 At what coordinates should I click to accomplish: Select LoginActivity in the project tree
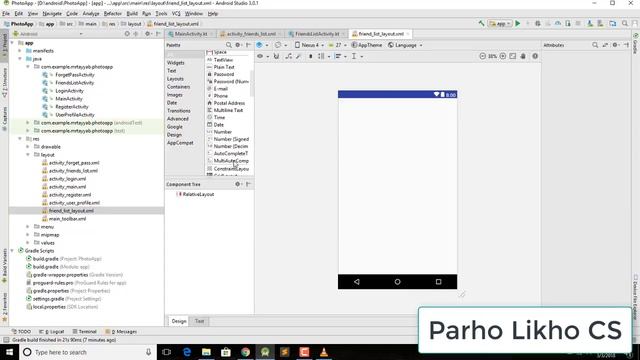[69, 91]
